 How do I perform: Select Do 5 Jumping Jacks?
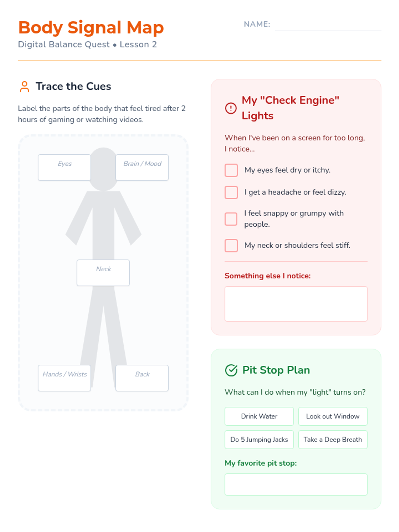point(259,440)
